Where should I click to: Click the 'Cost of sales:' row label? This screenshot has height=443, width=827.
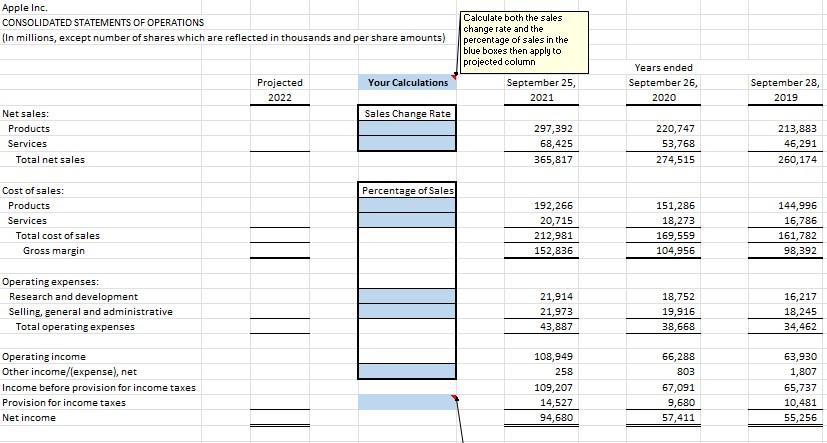click(33, 190)
